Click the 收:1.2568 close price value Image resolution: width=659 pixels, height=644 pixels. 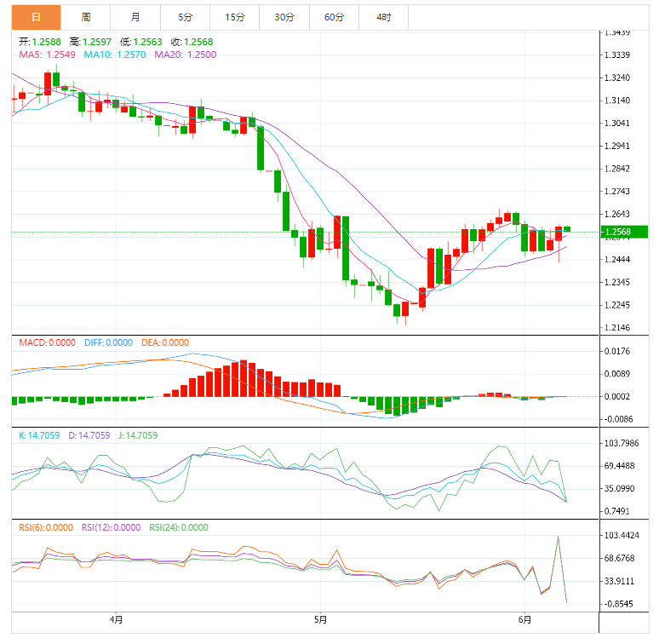pos(192,42)
